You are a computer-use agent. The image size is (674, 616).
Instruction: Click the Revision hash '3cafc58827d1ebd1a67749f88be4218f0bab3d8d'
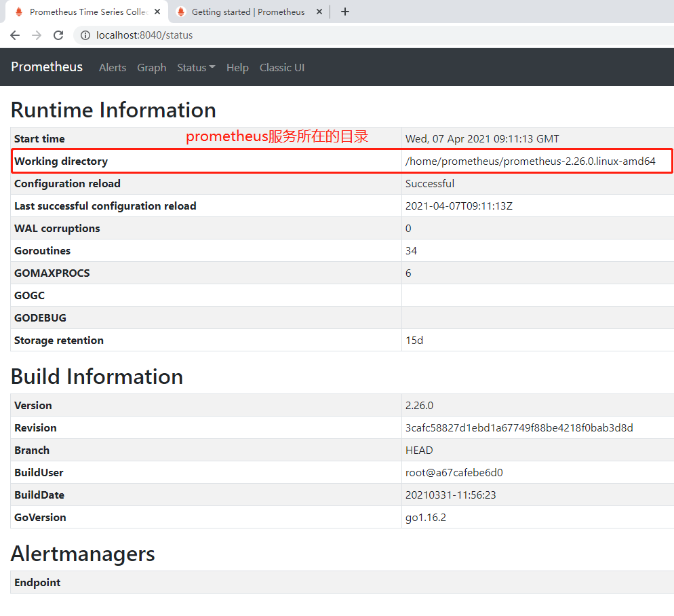[x=519, y=428]
